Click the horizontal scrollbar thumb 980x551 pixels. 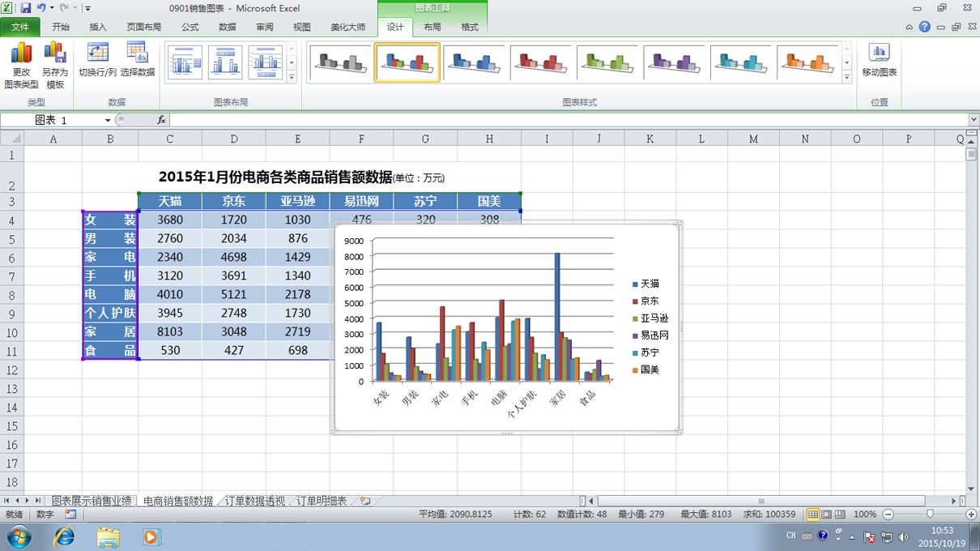click(761, 501)
